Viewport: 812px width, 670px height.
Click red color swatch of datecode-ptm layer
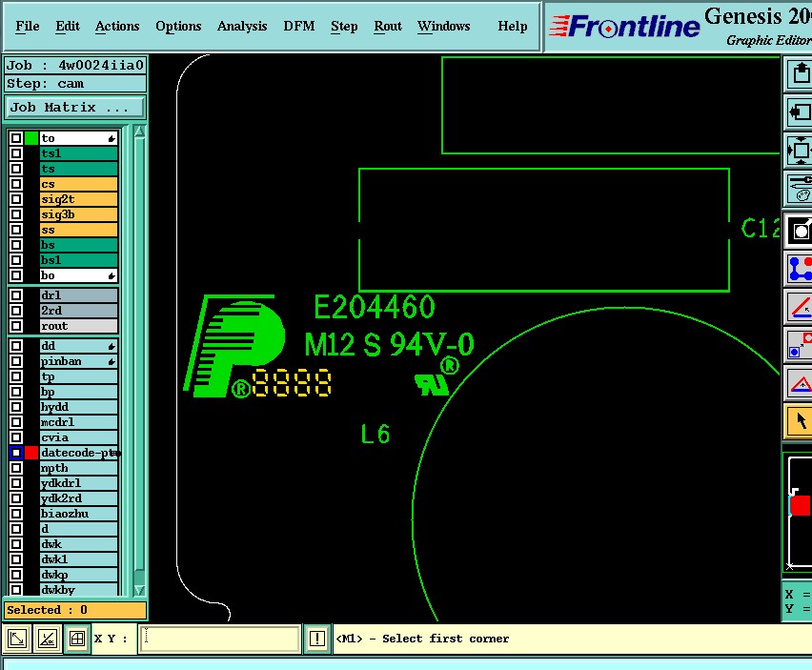coord(31,453)
